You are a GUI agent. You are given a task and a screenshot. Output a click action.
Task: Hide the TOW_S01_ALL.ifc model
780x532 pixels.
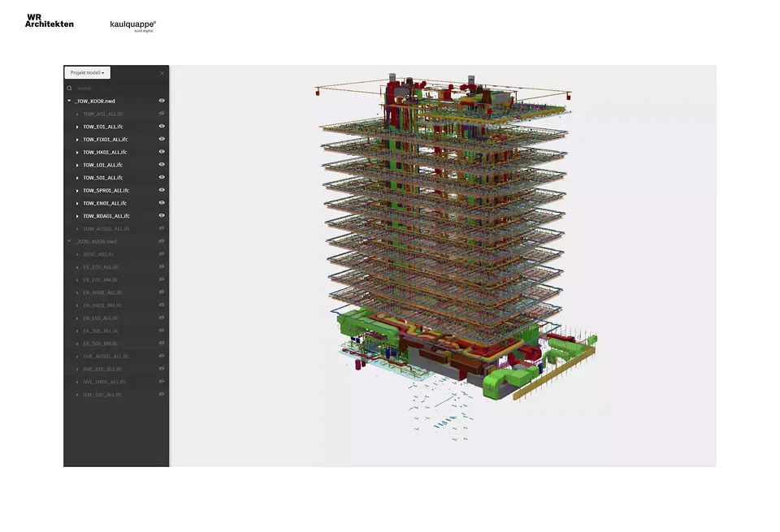162,177
